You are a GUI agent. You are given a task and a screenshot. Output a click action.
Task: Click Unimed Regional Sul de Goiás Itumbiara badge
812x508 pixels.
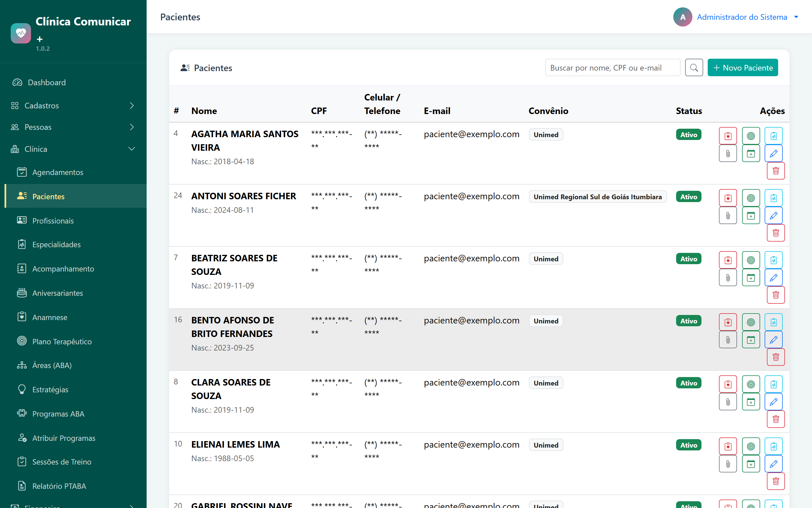(x=598, y=197)
